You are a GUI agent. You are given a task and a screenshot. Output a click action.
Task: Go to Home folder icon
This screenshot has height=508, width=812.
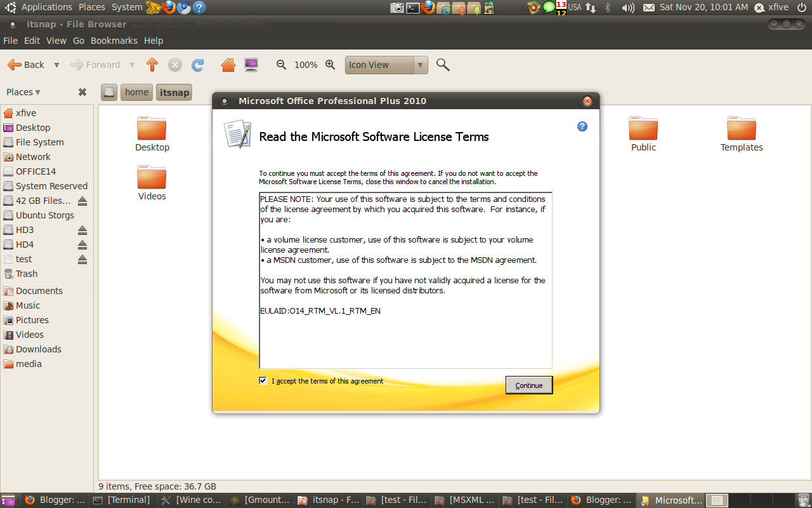(228, 65)
